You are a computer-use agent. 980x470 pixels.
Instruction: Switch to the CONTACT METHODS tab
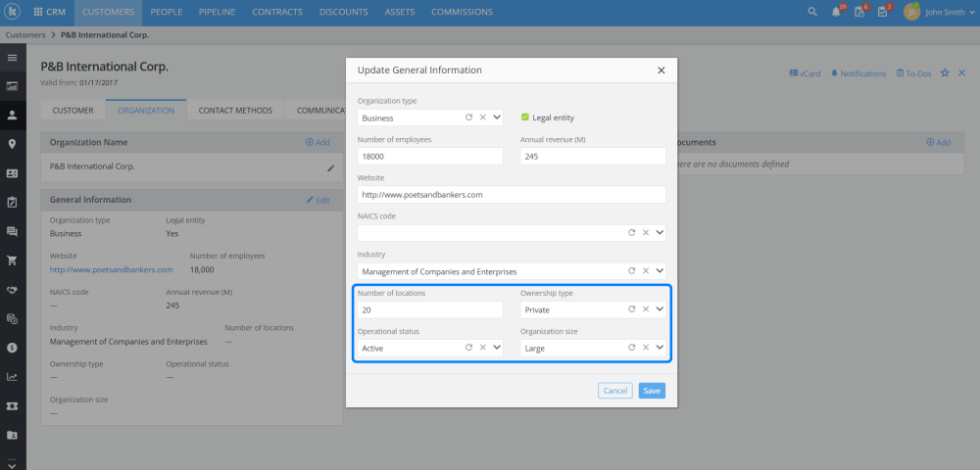(235, 110)
